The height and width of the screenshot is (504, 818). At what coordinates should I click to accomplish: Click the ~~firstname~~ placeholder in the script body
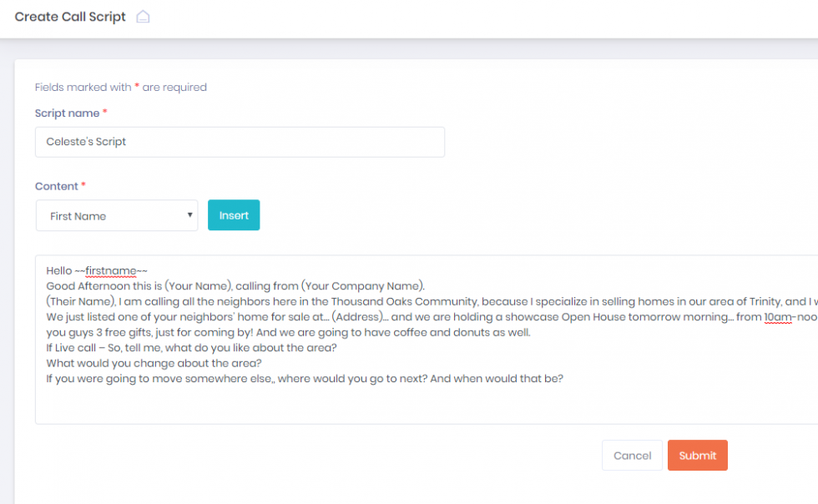pyautogui.click(x=109, y=270)
